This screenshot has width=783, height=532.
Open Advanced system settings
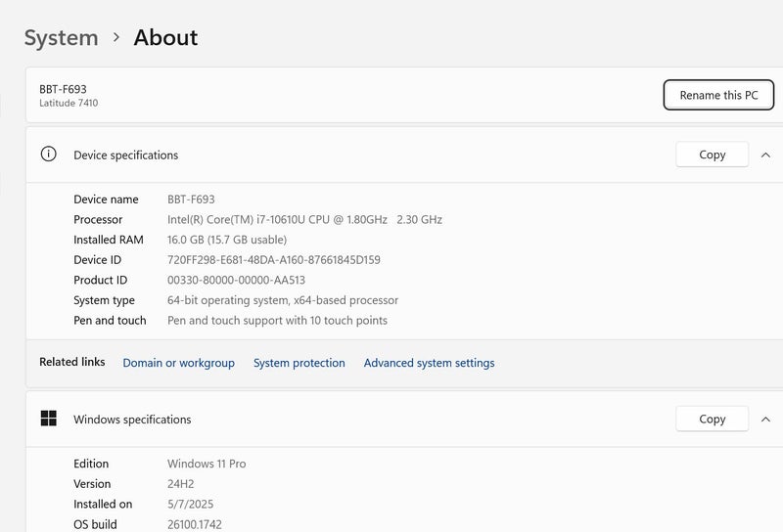point(429,363)
